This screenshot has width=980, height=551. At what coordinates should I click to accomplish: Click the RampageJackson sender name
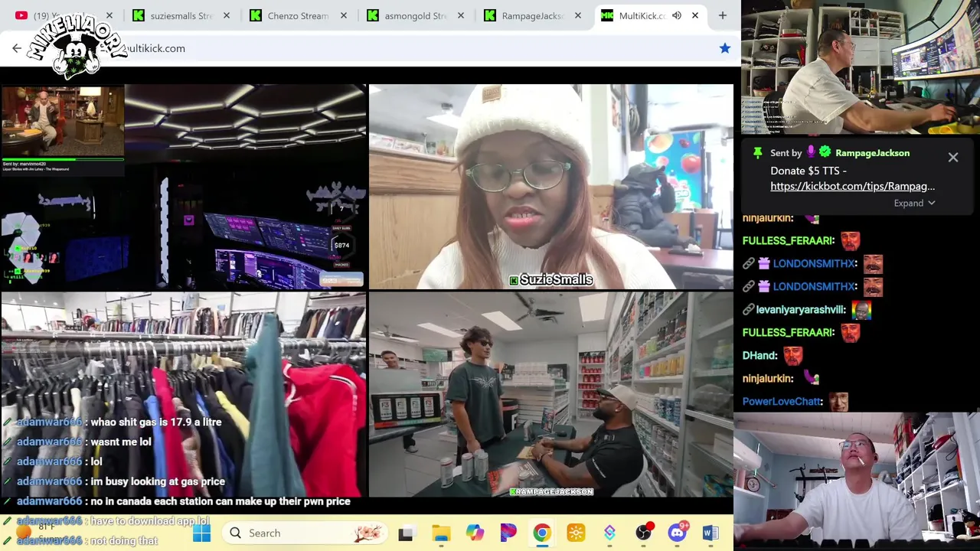(872, 153)
